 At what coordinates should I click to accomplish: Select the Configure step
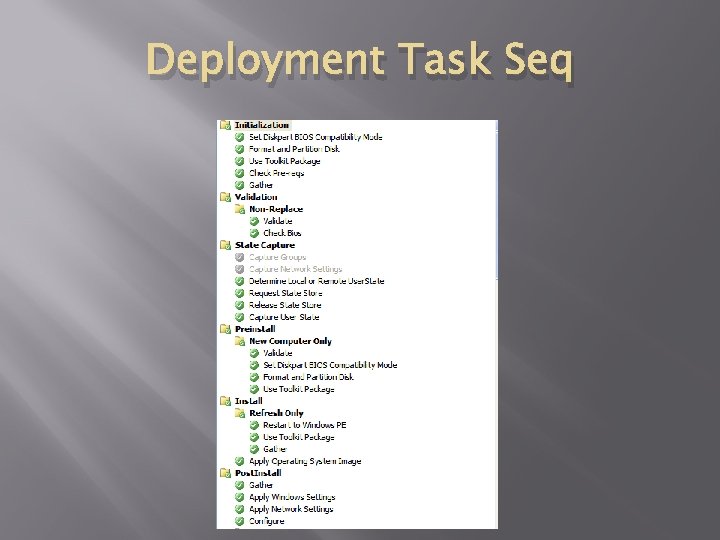click(x=266, y=521)
